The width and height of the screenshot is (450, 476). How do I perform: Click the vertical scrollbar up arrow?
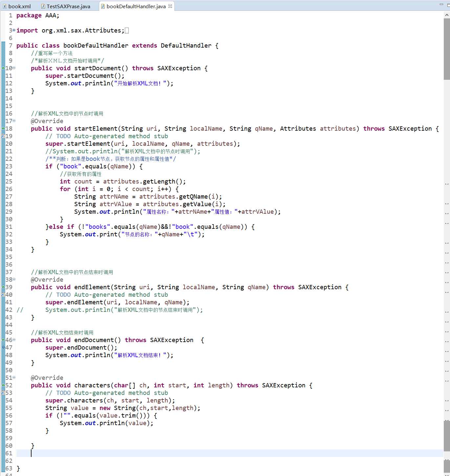447,15
